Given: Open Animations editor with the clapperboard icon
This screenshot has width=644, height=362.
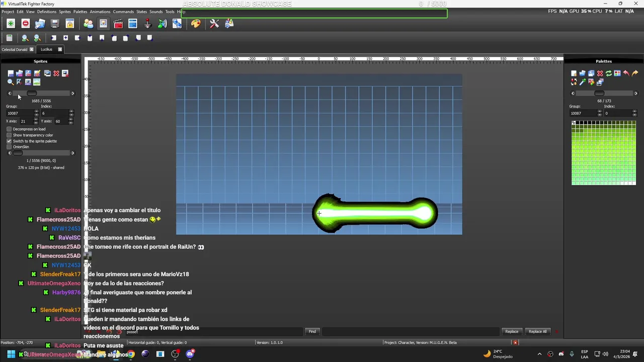Looking at the screenshot, I should [118, 24].
